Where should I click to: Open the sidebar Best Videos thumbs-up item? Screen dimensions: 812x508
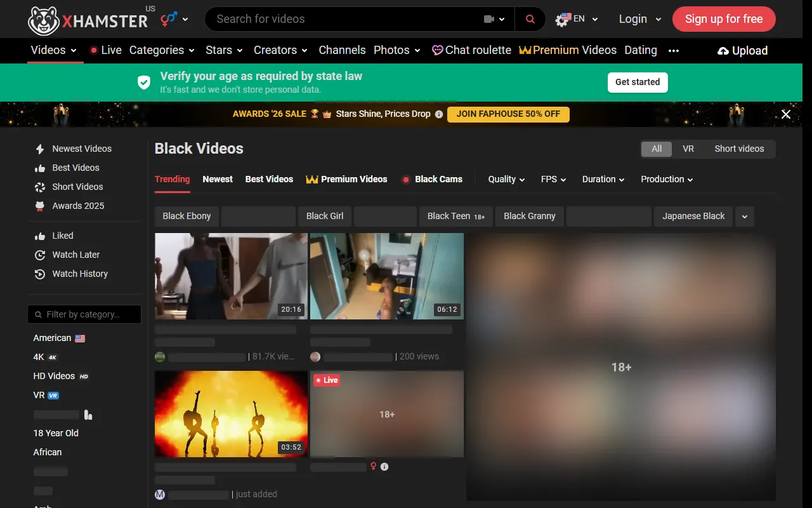click(67, 168)
